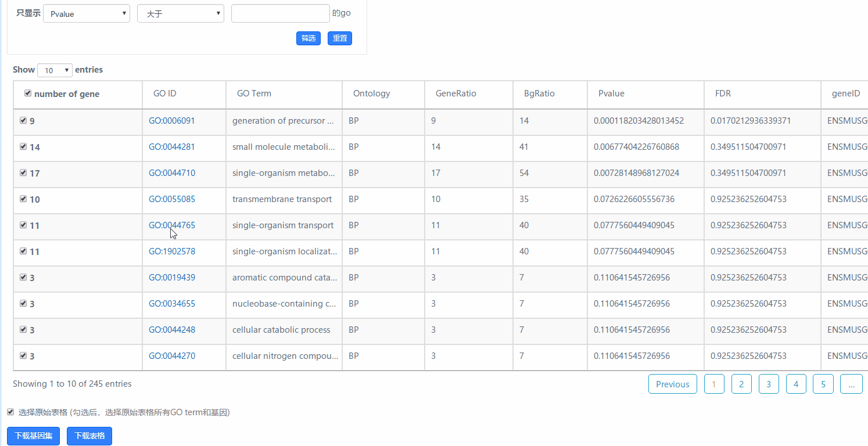868x446 pixels.
Task: Go to page 4 in pagination
Action: (x=796, y=384)
